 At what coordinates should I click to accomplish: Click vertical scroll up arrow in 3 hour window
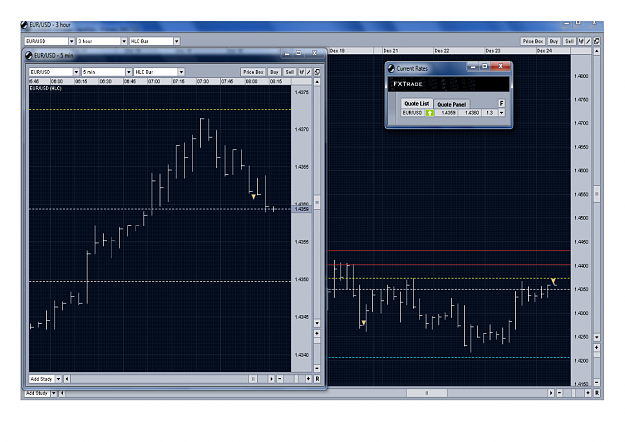point(597,51)
